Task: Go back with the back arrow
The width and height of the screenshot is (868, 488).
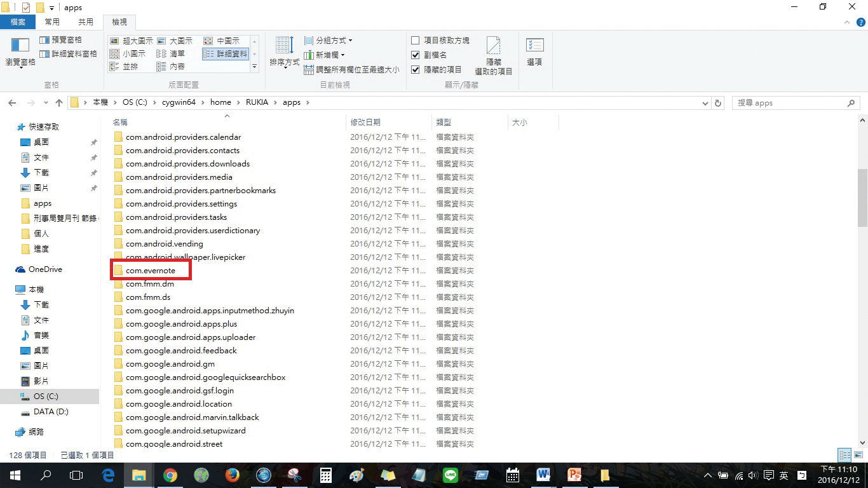Action: coord(12,103)
